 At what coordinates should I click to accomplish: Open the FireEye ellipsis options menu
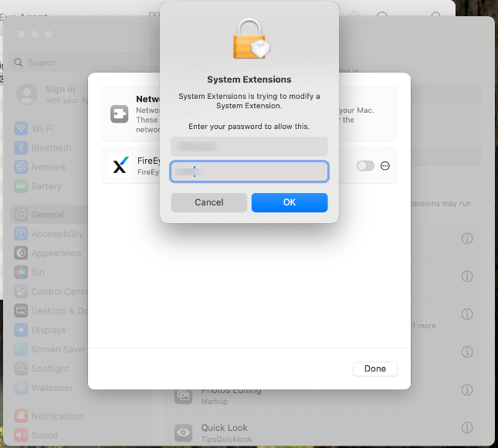[385, 166]
